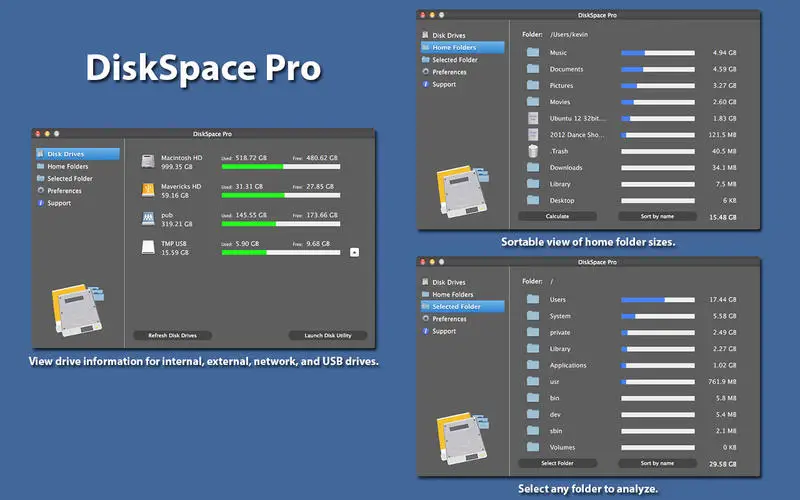Click the .Trash bin icon
800x500 pixels.
(533, 151)
